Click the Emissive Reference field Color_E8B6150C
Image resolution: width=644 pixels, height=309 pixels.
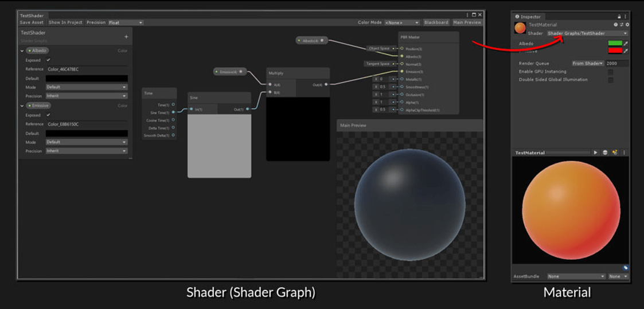pos(87,124)
